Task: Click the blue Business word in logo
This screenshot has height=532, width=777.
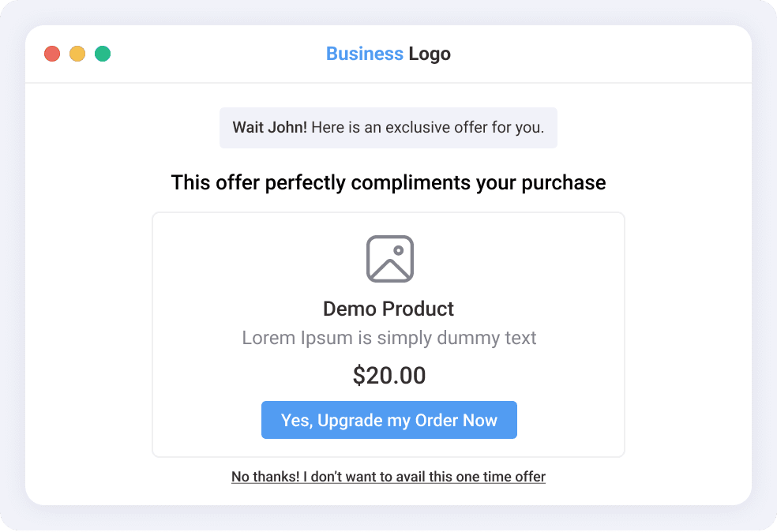Action: point(365,54)
